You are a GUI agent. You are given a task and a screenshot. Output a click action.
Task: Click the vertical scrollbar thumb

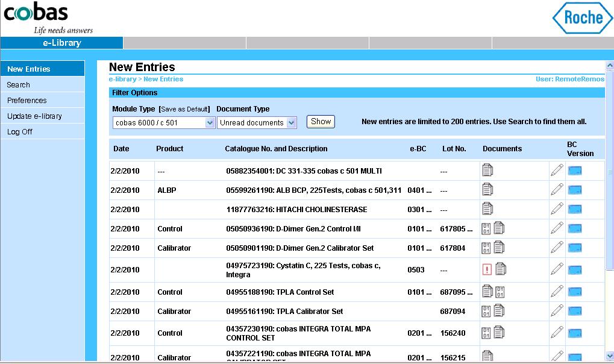tap(610, 171)
